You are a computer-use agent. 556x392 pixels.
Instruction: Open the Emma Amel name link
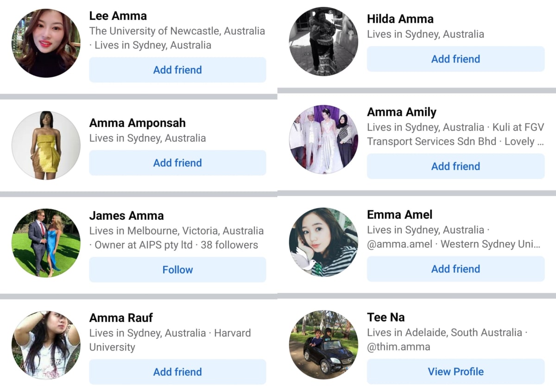point(400,215)
